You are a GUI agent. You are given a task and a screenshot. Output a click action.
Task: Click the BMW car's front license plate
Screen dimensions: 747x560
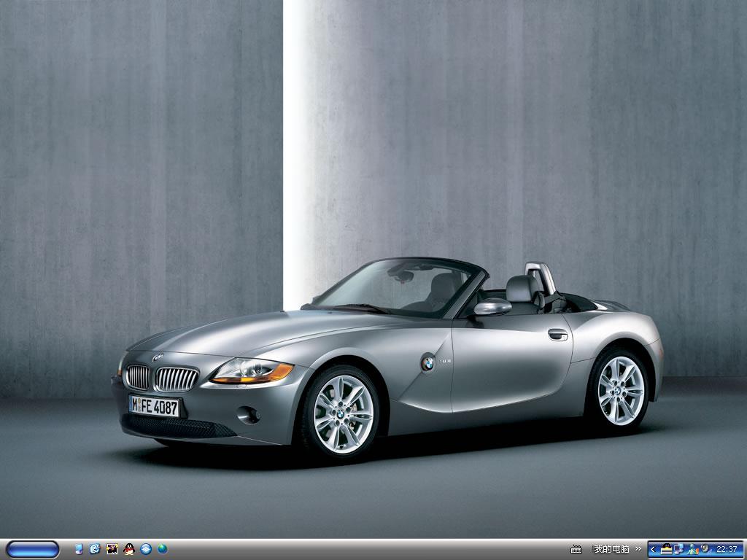154,406
